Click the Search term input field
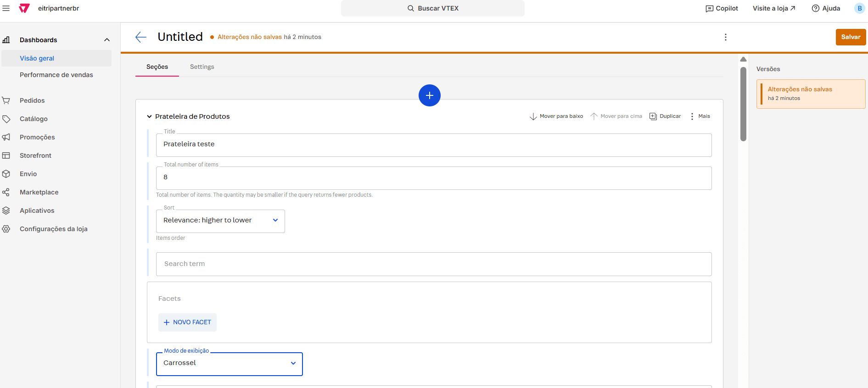868x388 pixels. [433, 264]
